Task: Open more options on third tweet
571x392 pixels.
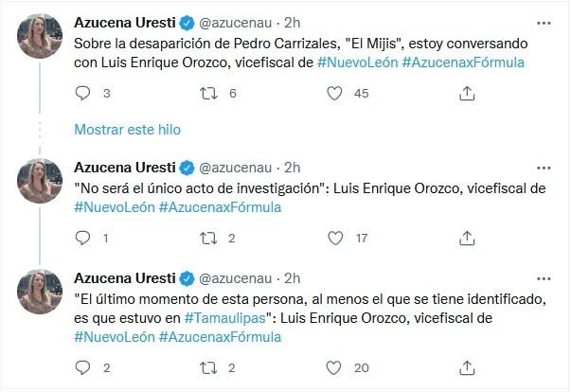Action: 543,278
